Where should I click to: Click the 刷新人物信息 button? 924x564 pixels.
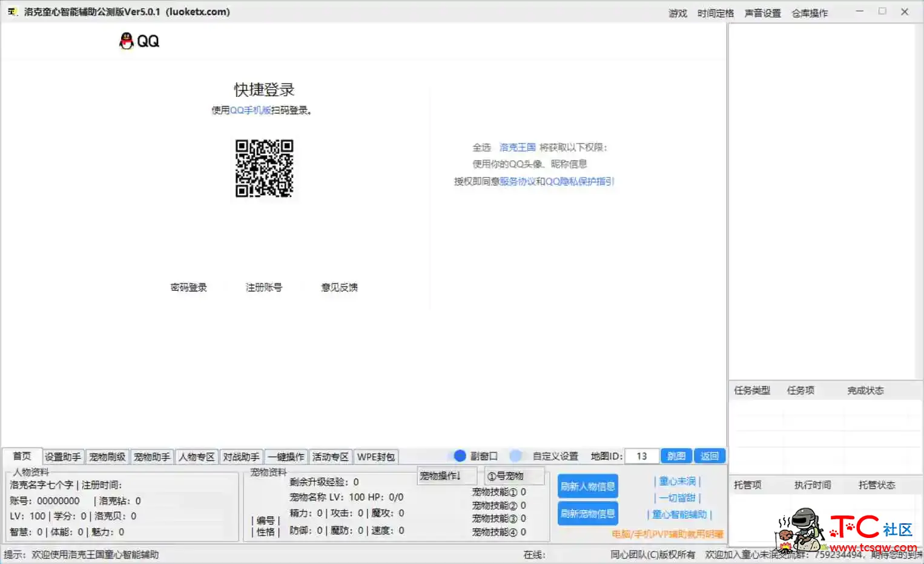coord(587,486)
